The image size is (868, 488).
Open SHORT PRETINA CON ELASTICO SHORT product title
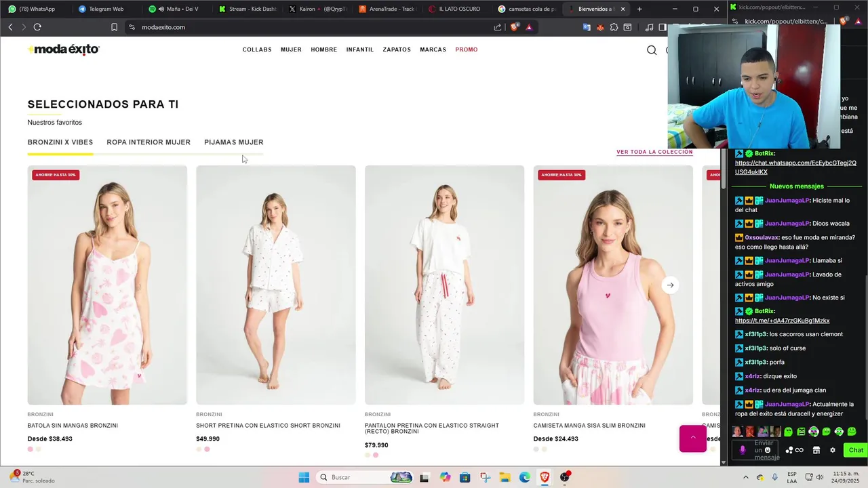click(268, 426)
